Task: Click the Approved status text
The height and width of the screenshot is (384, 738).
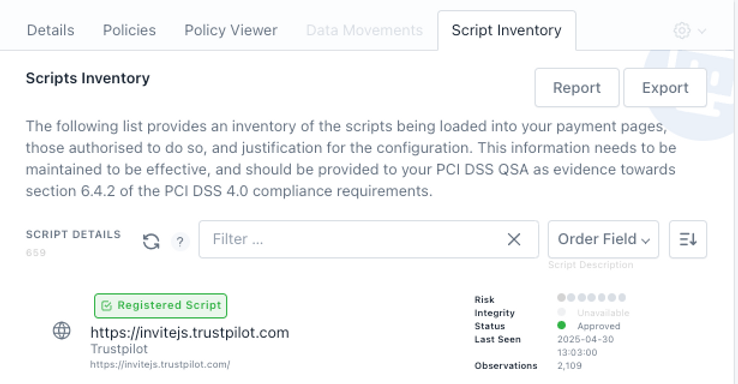Action: (599, 326)
